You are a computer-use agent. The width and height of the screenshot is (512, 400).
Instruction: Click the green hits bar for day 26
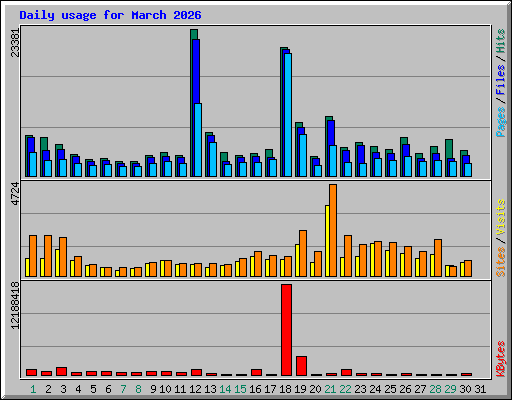(x=404, y=141)
